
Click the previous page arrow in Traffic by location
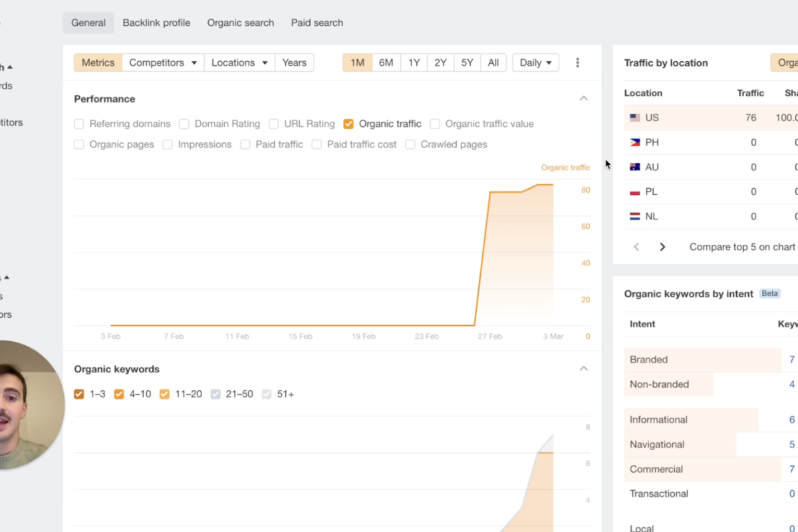coord(636,247)
